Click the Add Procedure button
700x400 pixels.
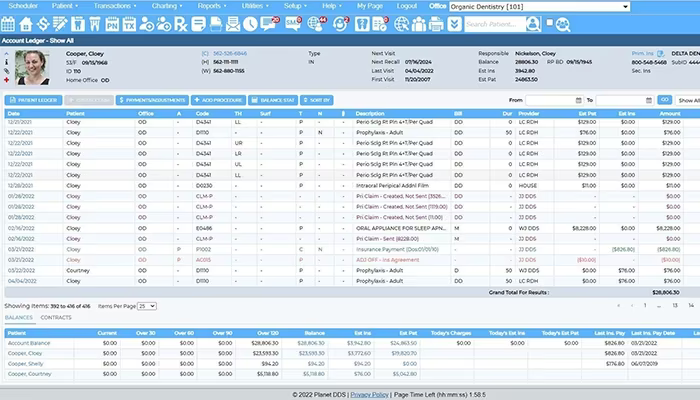[218, 100]
